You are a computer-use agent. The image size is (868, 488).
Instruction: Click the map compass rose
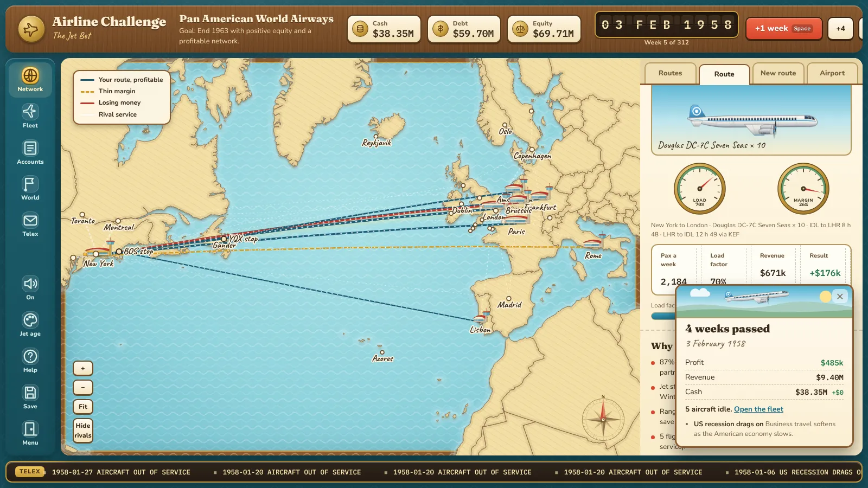603,419
